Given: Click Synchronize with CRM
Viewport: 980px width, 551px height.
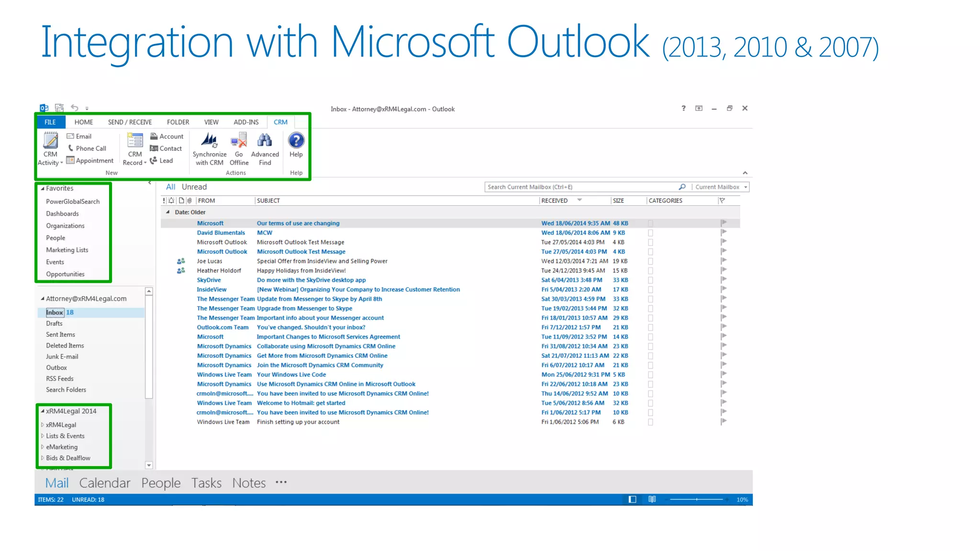Looking at the screenshot, I should pyautogui.click(x=210, y=149).
